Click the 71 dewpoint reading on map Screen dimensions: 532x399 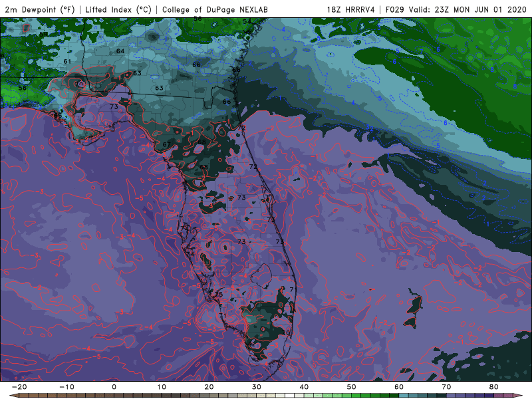[222, 315]
